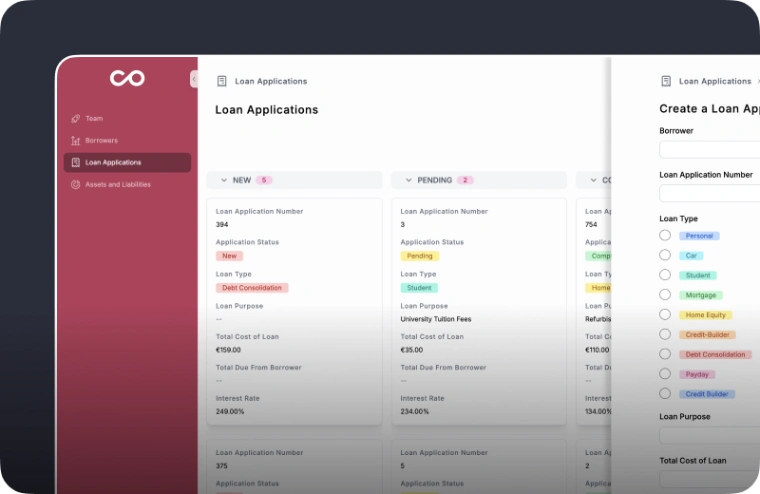Click the Loan Applications page heading
This screenshot has width=760, height=494.
(267, 110)
